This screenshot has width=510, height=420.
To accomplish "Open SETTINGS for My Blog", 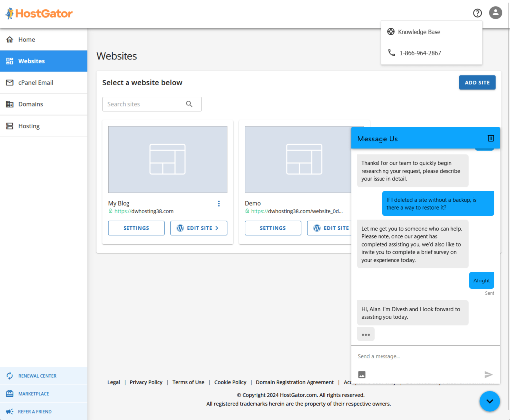I will [136, 228].
